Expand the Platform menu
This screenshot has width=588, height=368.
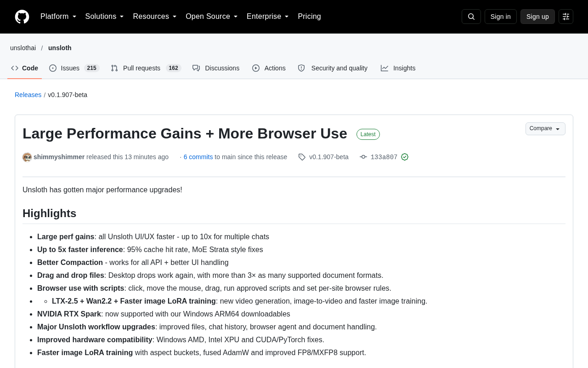tap(58, 17)
